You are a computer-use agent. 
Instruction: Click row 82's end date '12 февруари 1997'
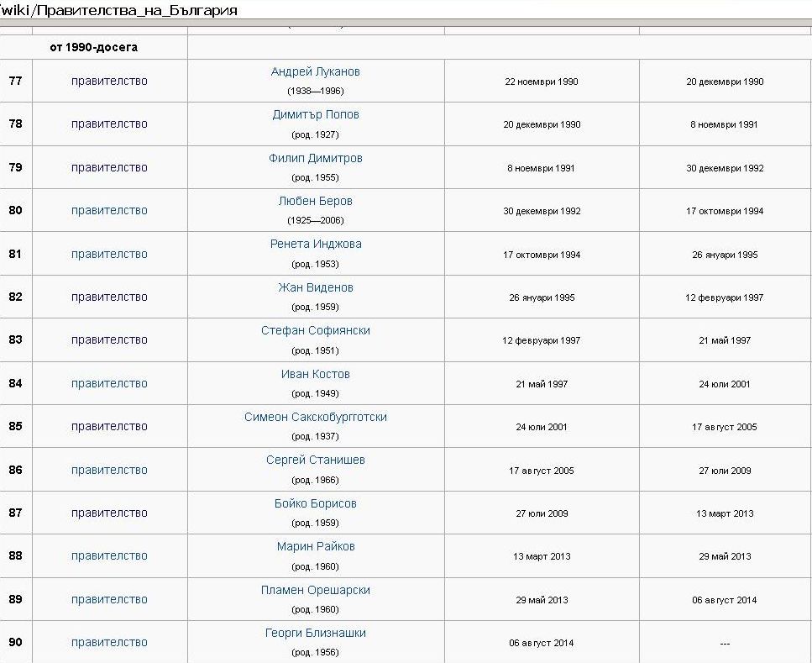coord(725,298)
